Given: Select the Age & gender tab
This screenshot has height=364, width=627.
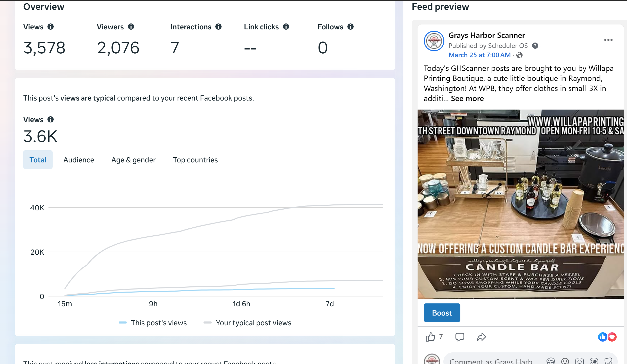Looking at the screenshot, I should pos(133,160).
